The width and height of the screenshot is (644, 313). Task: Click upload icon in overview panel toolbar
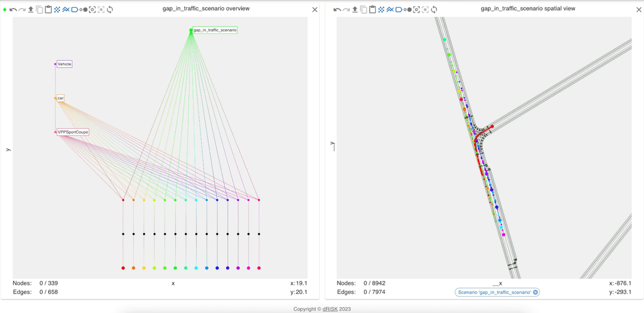coord(31,10)
